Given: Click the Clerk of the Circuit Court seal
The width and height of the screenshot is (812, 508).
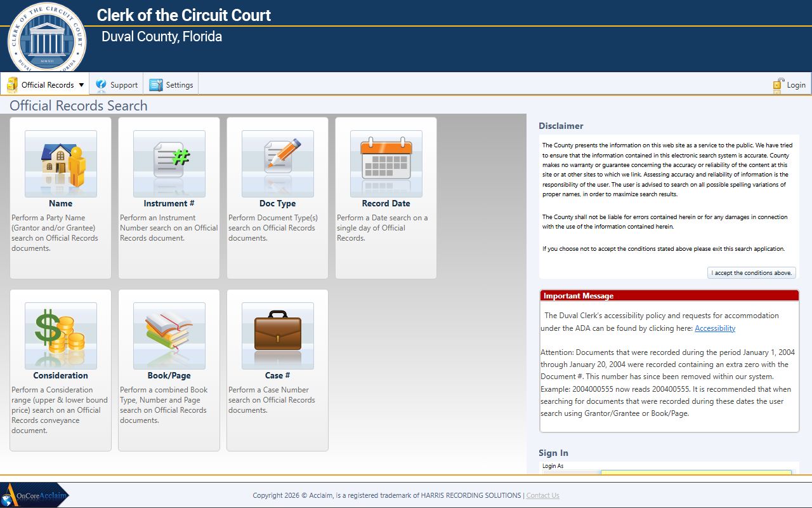Looking at the screenshot, I should (46, 37).
